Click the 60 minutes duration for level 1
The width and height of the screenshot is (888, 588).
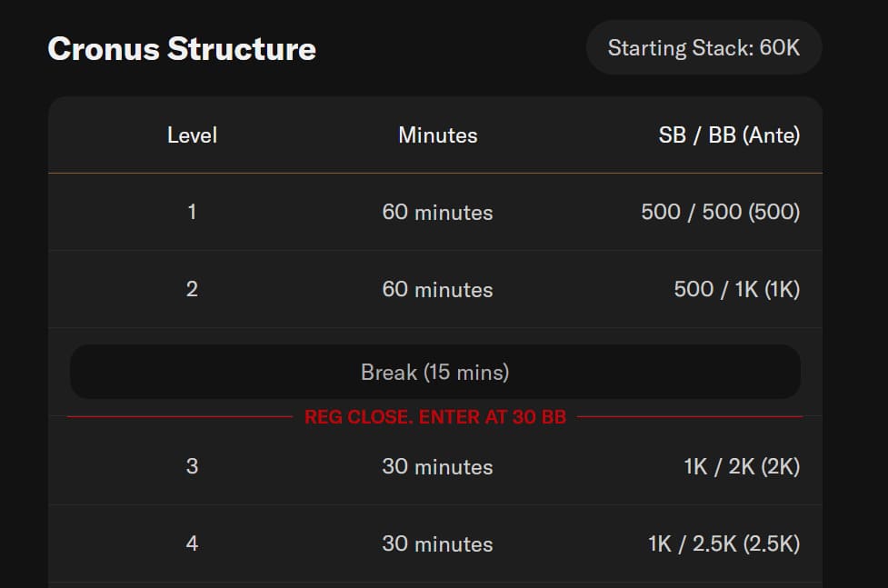coord(437,213)
